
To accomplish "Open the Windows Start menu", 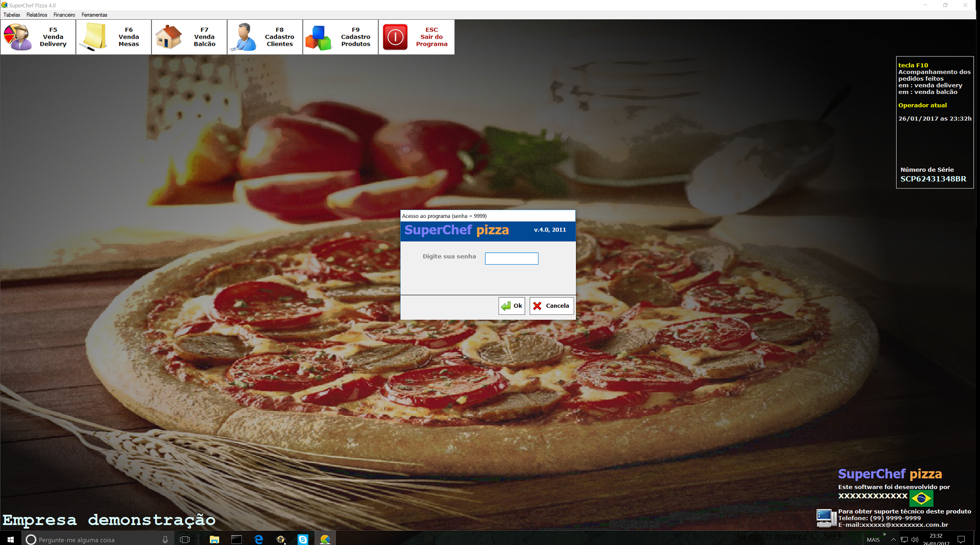I will coord(10,539).
